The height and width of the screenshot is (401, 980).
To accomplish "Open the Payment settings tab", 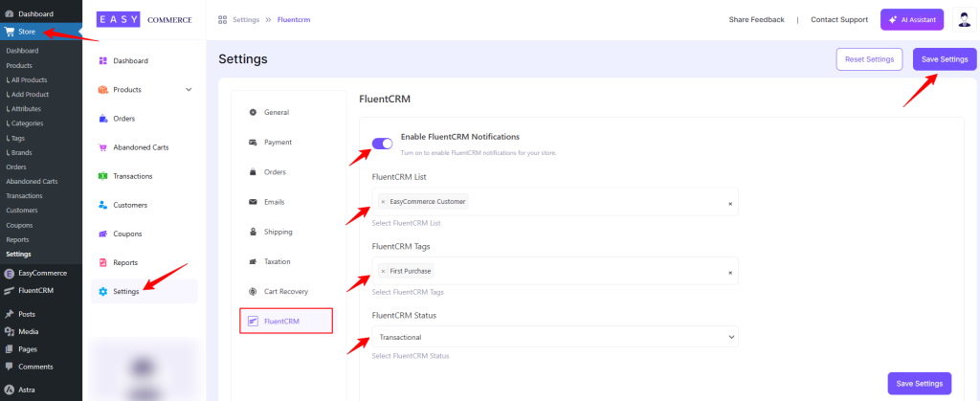I will 286,143.
